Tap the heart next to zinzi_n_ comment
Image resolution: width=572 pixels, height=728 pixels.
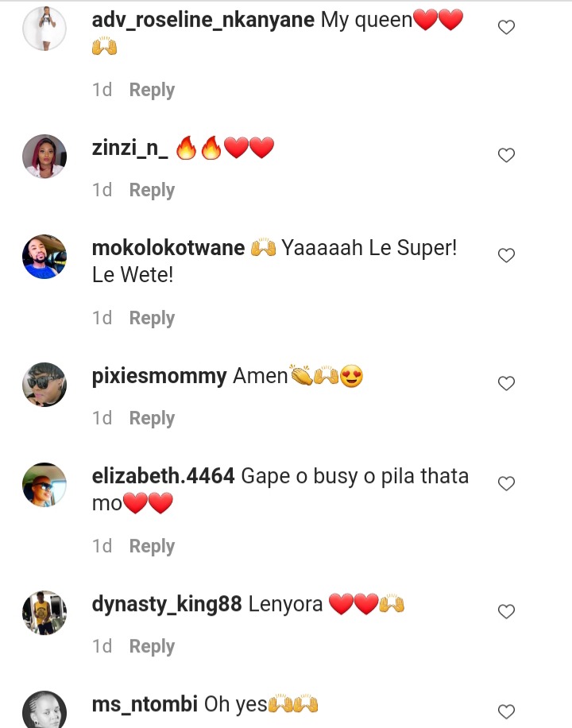click(506, 155)
